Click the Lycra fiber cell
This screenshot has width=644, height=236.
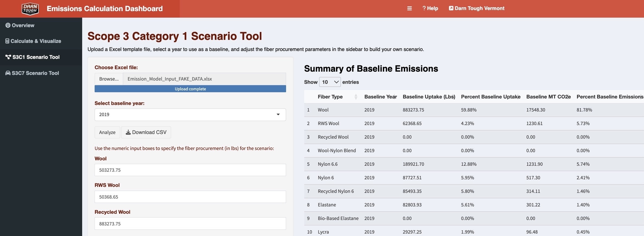(x=323, y=232)
